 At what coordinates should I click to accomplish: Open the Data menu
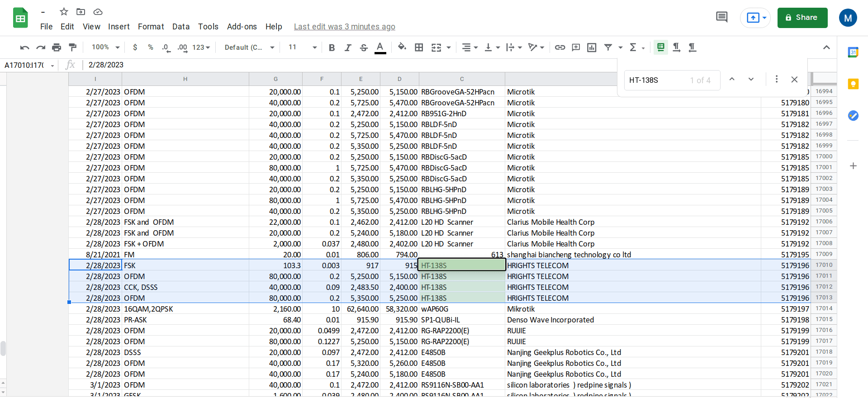[x=181, y=27]
